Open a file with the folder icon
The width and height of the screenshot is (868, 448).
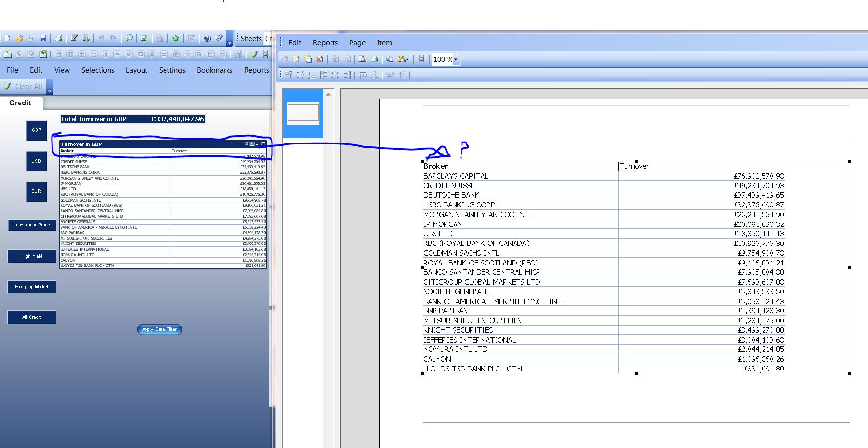click(20, 38)
